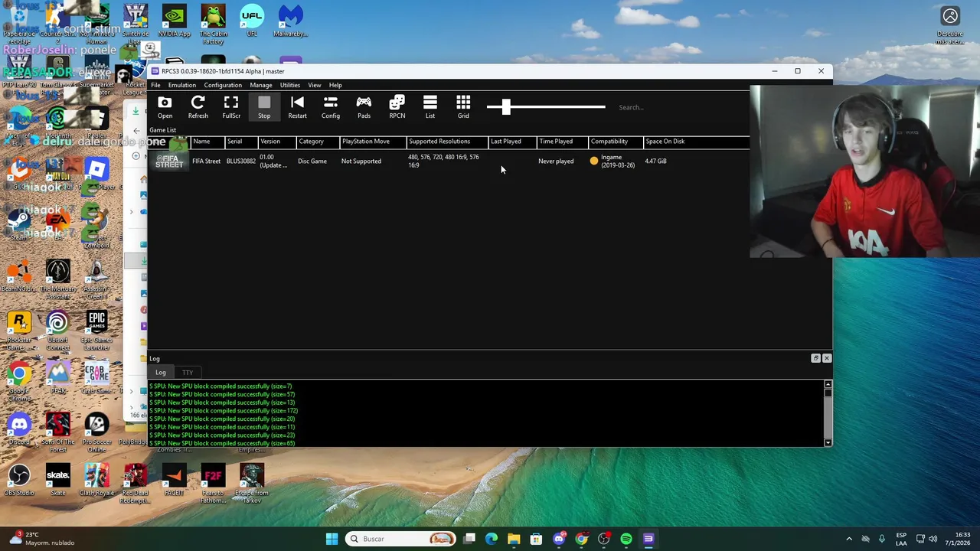Image resolution: width=980 pixels, height=551 pixels.
Task: Click the size=172 SPU log line
Action: click(224, 411)
